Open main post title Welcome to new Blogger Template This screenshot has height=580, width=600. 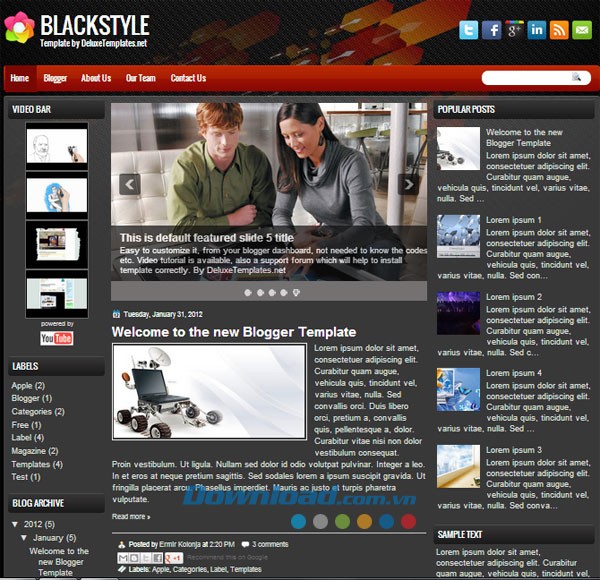pos(234,332)
